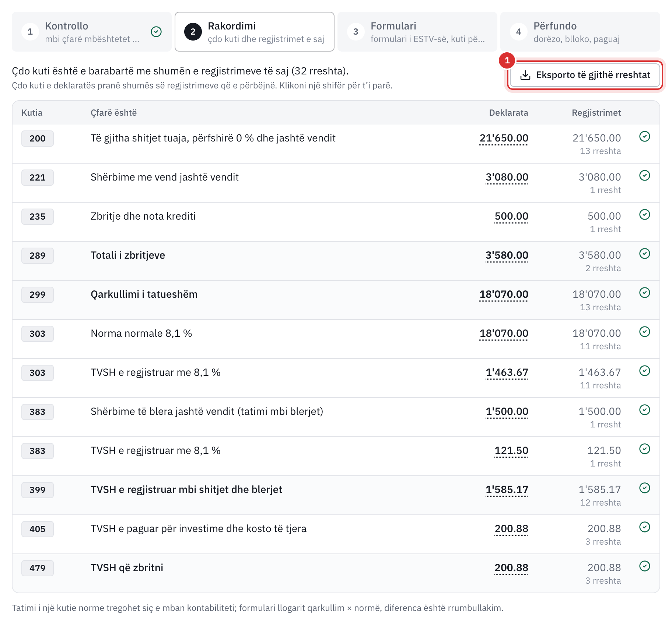The width and height of the screenshot is (672, 622).
Task: Open the 1'463.67 declaration figure
Action: coord(507,373)
